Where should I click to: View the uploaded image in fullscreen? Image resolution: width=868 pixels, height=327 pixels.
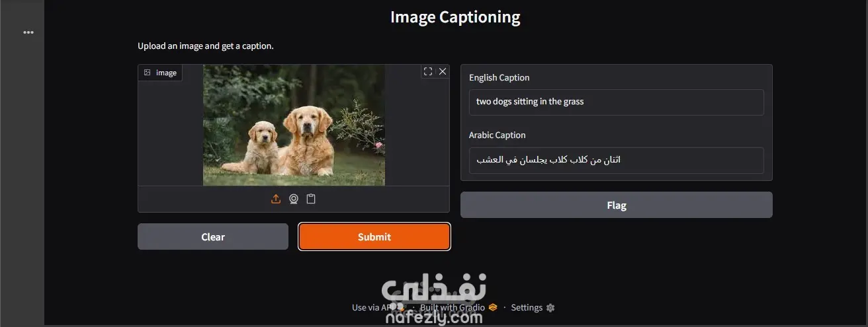point(428,71)
